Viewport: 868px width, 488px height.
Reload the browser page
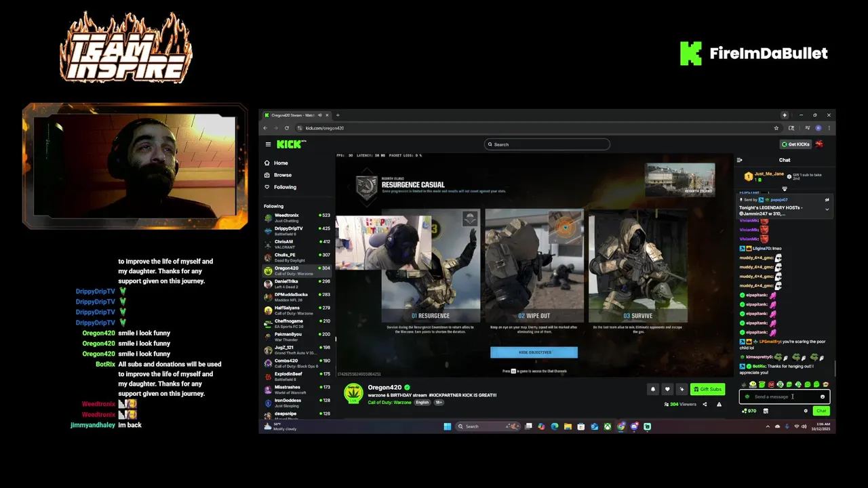tap(286, 128)
